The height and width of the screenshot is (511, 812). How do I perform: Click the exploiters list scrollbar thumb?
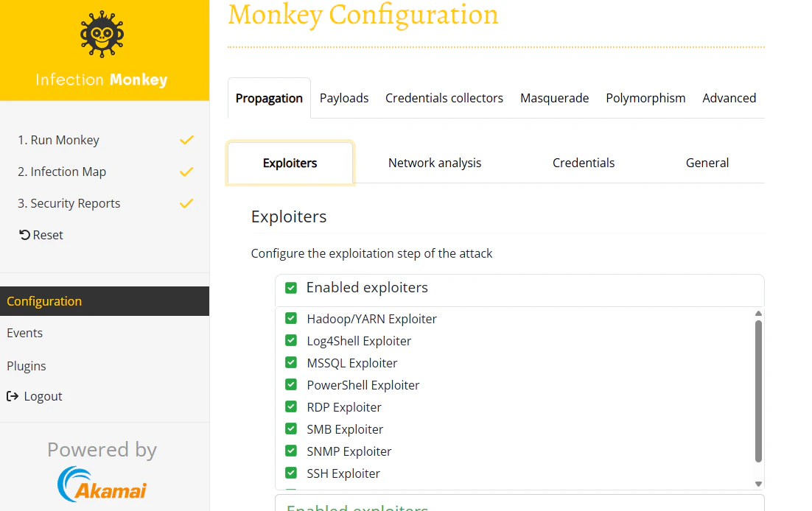758,391
